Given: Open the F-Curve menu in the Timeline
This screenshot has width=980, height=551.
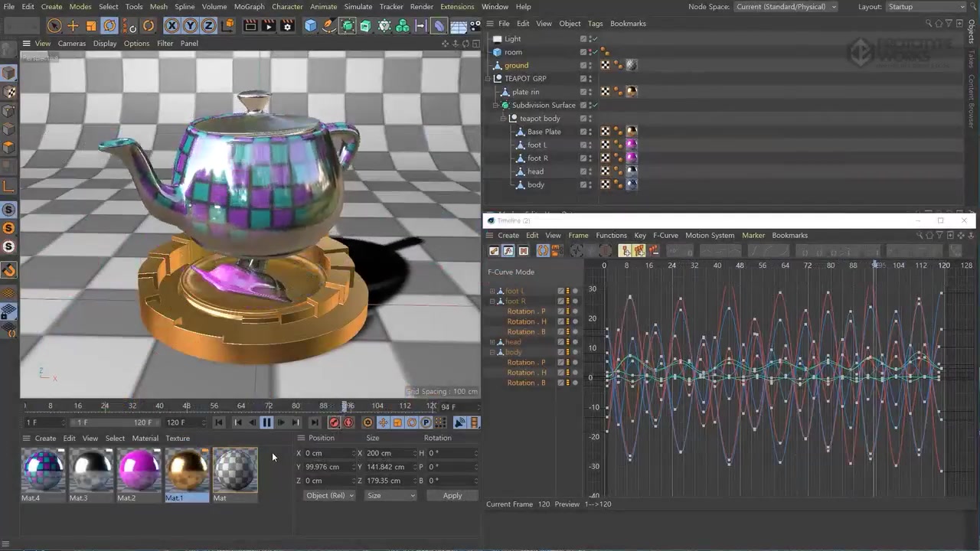Looking at the screenshot, I should pyautogui.click(x=665, y=235).
